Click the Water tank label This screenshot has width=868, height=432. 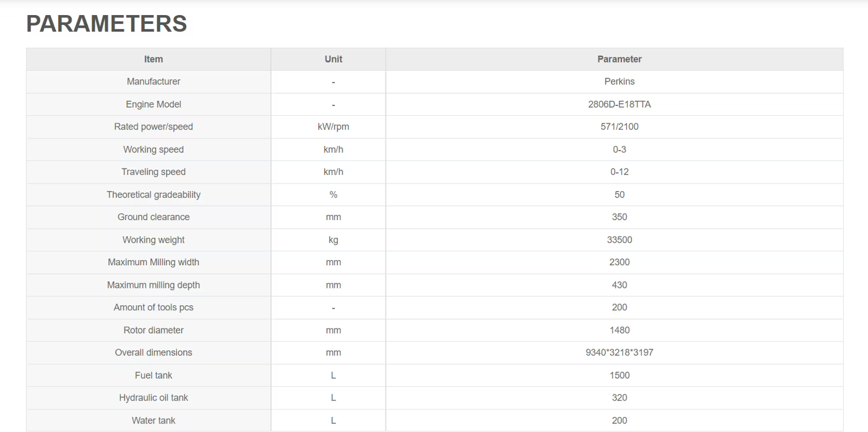pos(153,420)
